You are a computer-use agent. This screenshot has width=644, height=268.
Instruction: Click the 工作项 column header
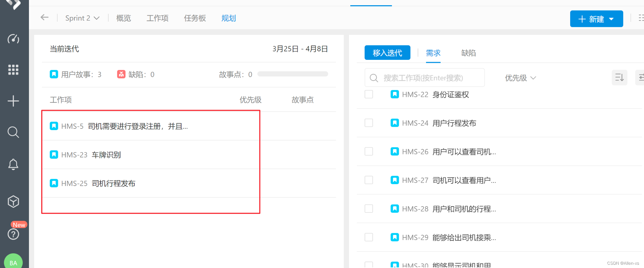click(x=61, y=100)
